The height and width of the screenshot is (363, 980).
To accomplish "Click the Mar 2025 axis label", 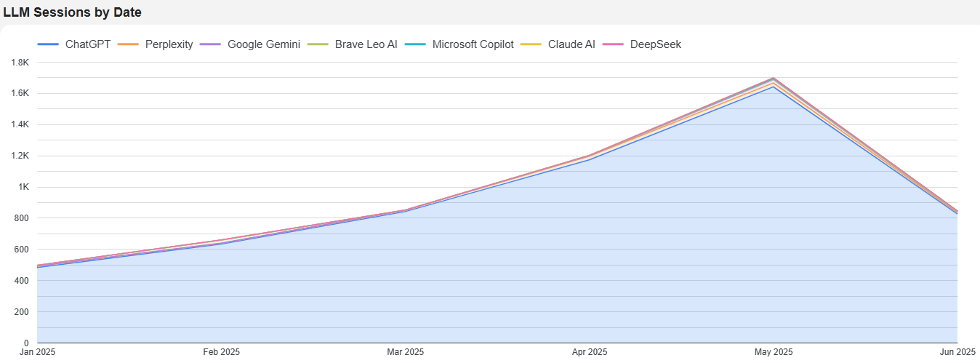I will pyautogui.click(x=405, y=352).
